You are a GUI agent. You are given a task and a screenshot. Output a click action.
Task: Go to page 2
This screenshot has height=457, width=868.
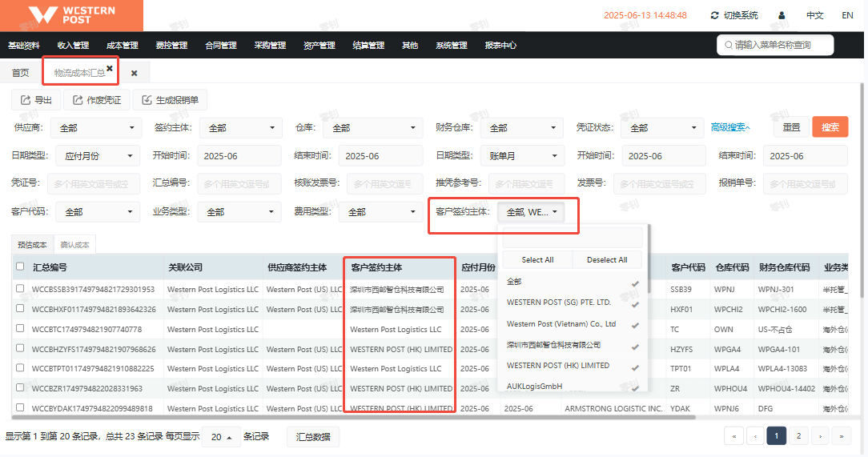coord(798,436)
